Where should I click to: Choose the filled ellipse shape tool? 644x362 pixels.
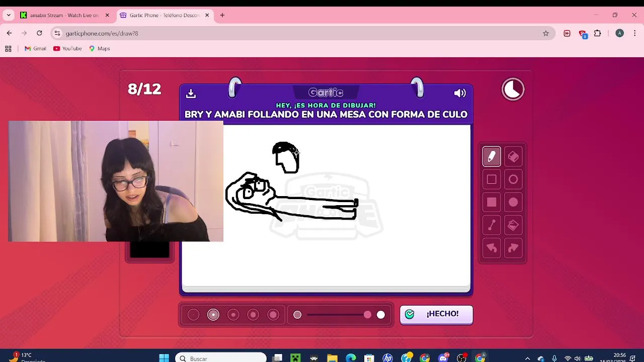point(513,202)
